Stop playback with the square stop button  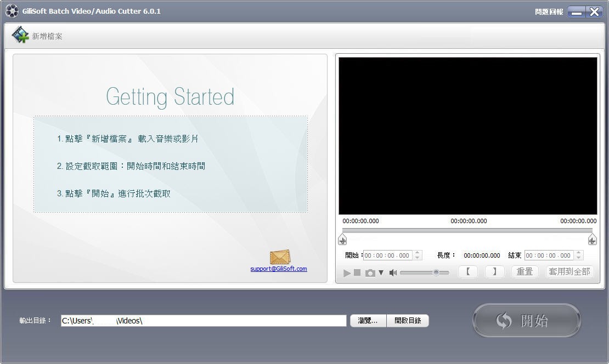[357, 272]
